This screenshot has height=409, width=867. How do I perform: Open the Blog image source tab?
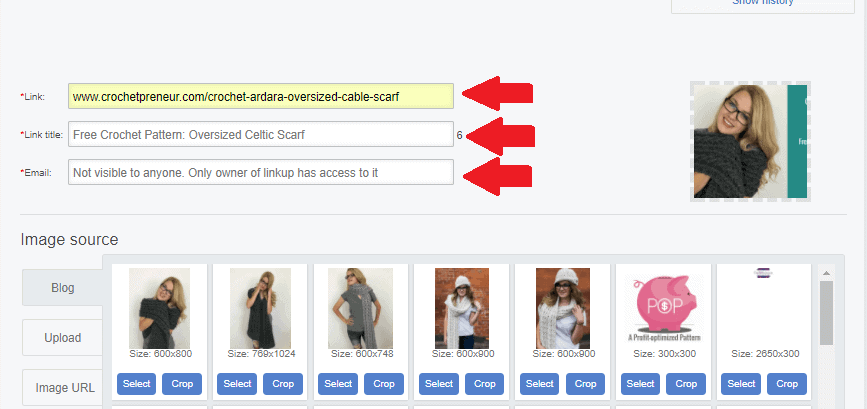[x=62, y=287]
